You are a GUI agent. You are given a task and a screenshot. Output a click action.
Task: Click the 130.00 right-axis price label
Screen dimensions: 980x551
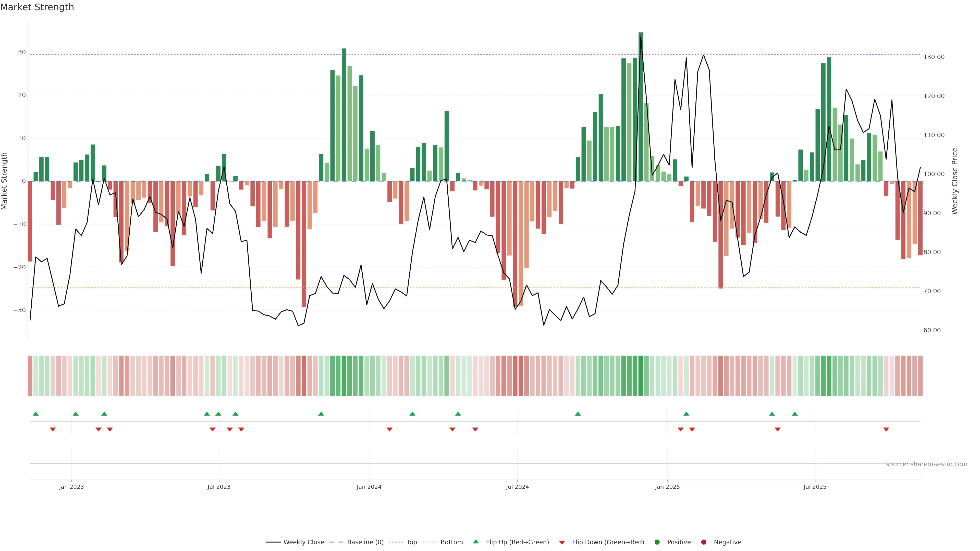(934, 57)
